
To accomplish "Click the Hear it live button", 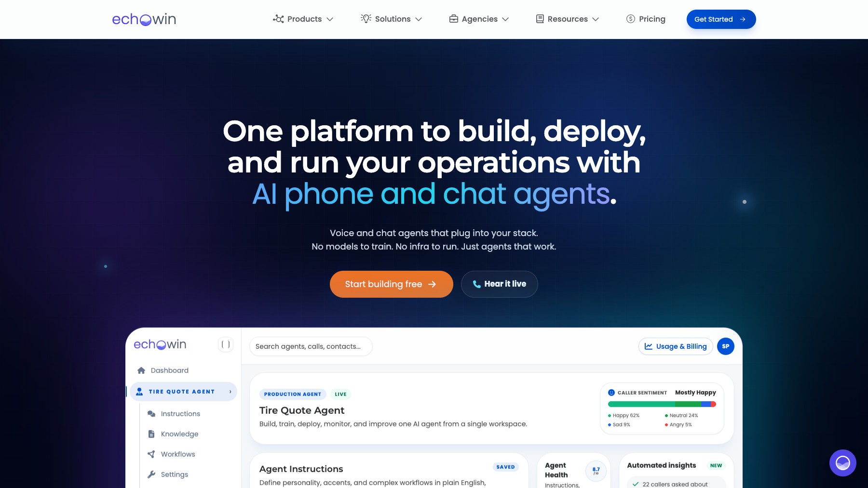I will click(x=499, y=284).
